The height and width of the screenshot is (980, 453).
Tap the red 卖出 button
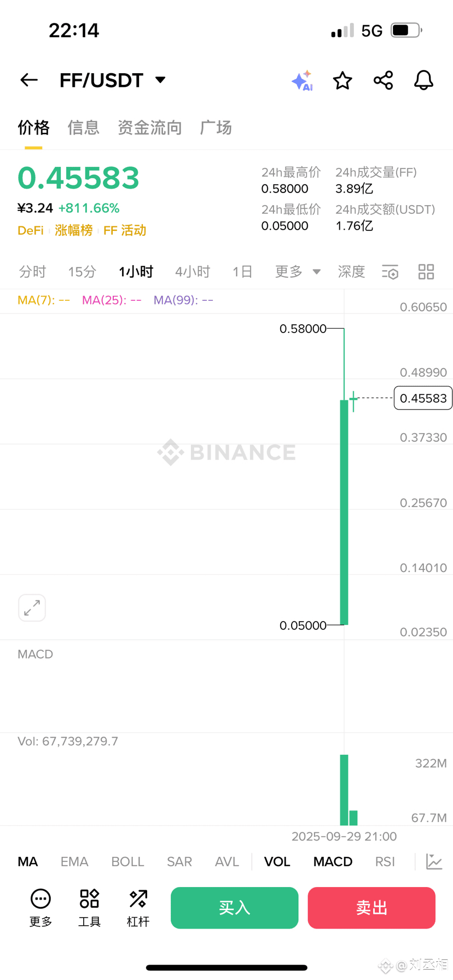371,908
